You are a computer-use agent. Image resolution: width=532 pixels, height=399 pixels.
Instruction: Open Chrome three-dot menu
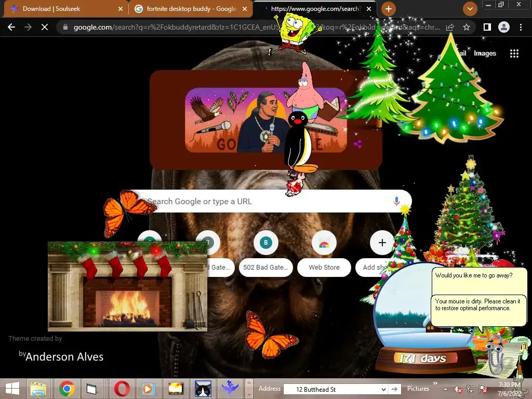click(x=521, y=27)
